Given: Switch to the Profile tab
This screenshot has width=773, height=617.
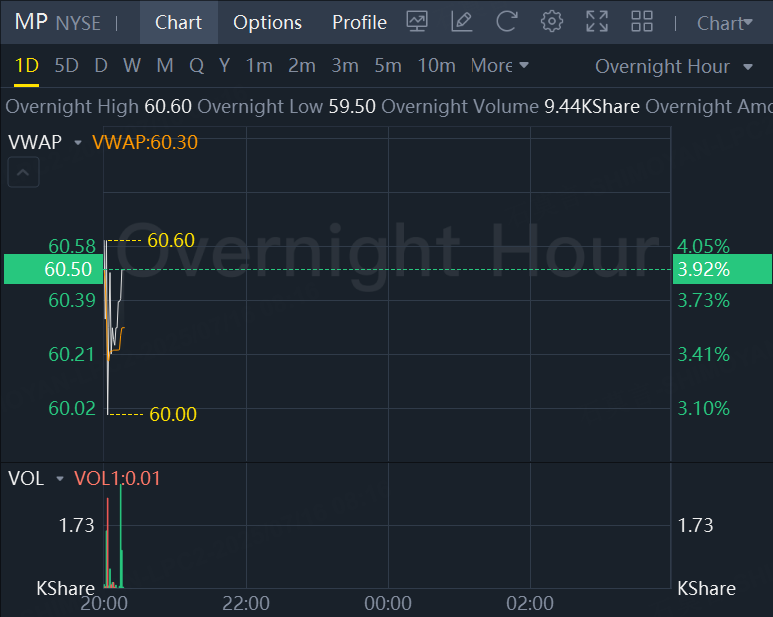Looking at the screenshot, I should [x=359, y=22].
